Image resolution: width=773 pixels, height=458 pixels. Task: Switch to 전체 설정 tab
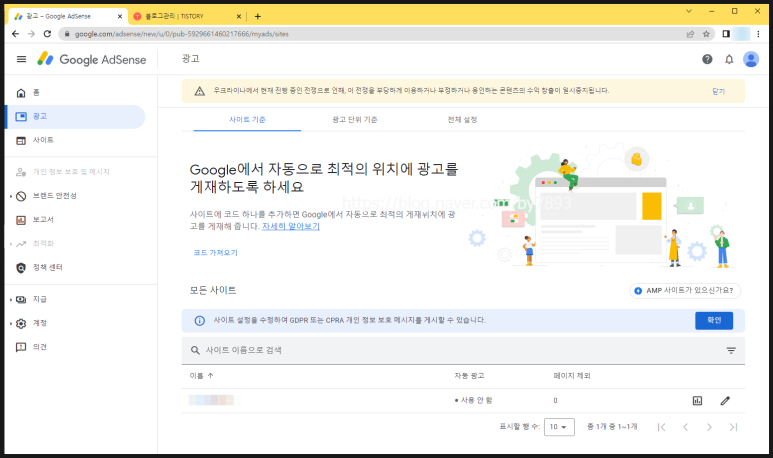(x=462, y=120)
